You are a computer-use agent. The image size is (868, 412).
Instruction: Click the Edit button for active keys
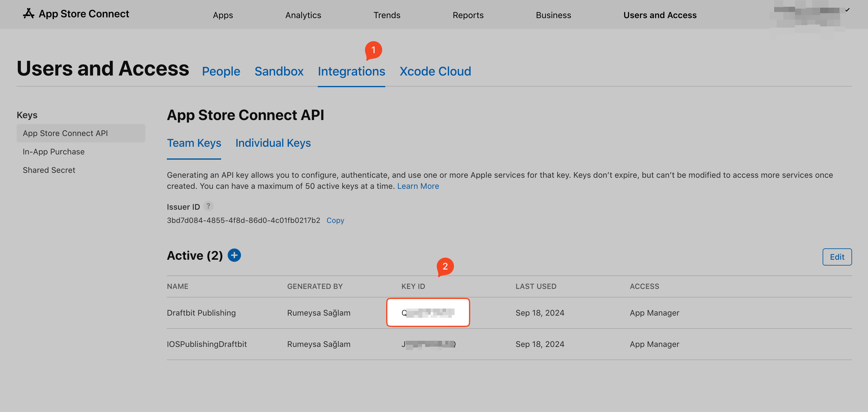(837, 257)
